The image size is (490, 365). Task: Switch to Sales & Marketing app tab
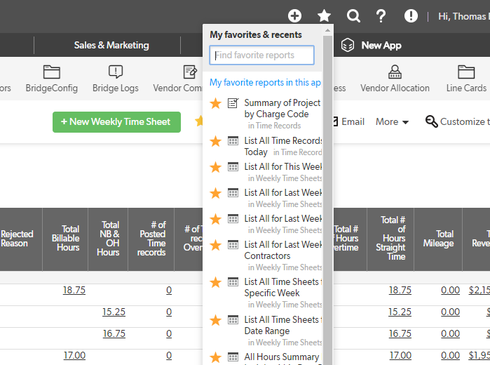tap(111, 45)
